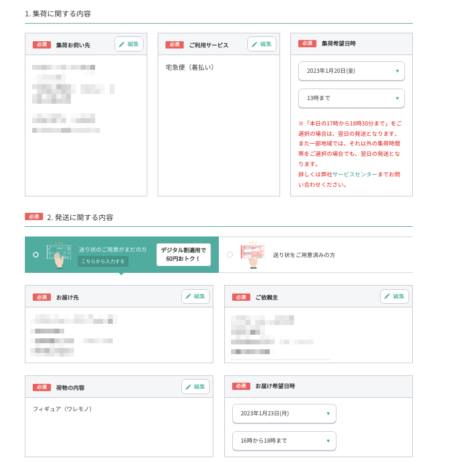Edit the お届け先 section

[195, 297]
